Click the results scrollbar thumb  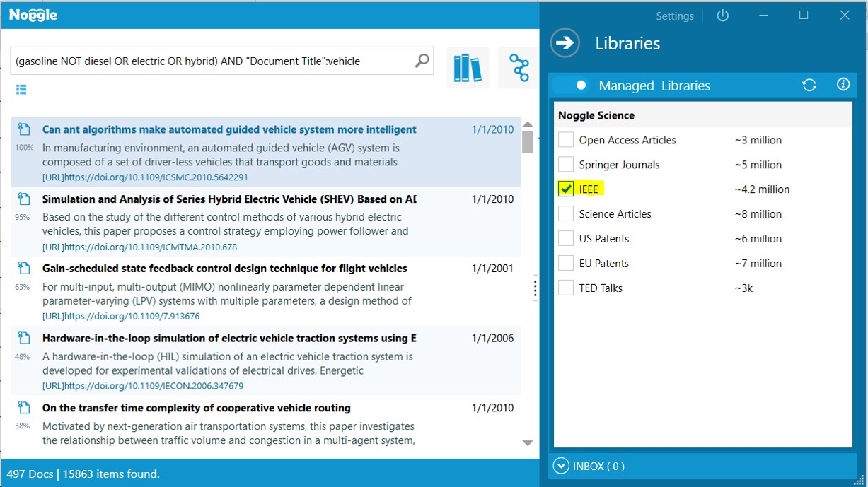point(527,142)
